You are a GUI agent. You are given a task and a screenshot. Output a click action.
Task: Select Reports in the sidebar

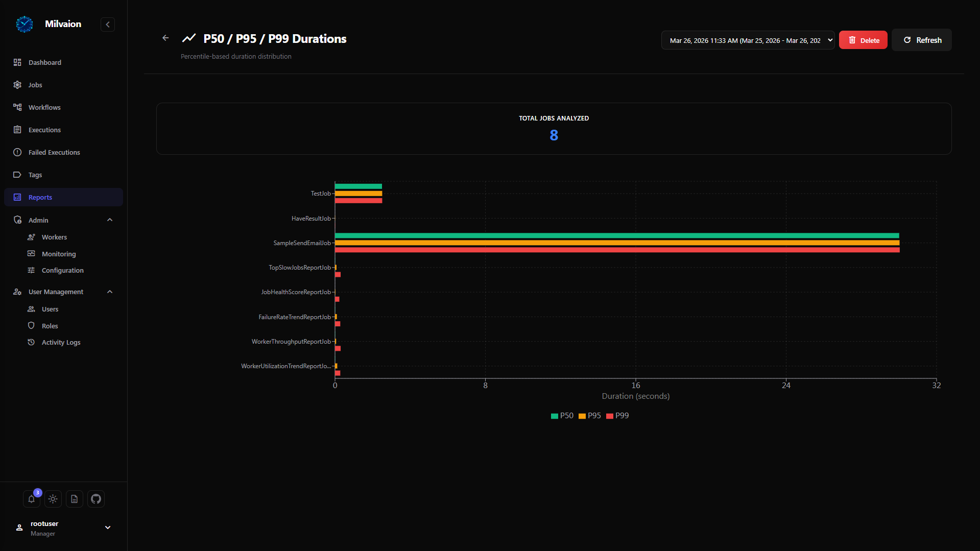(40, 197)
